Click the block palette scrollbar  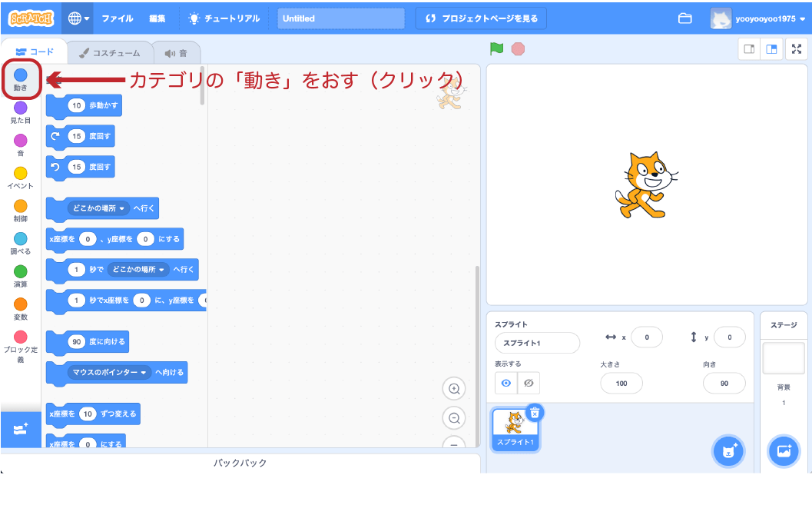(203, 86)
